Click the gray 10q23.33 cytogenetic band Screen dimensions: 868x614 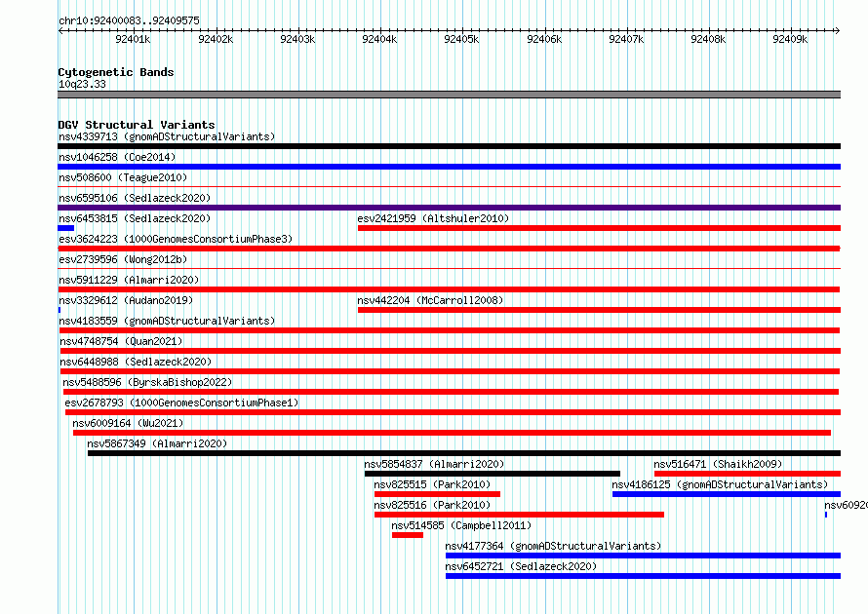[449, 95]
